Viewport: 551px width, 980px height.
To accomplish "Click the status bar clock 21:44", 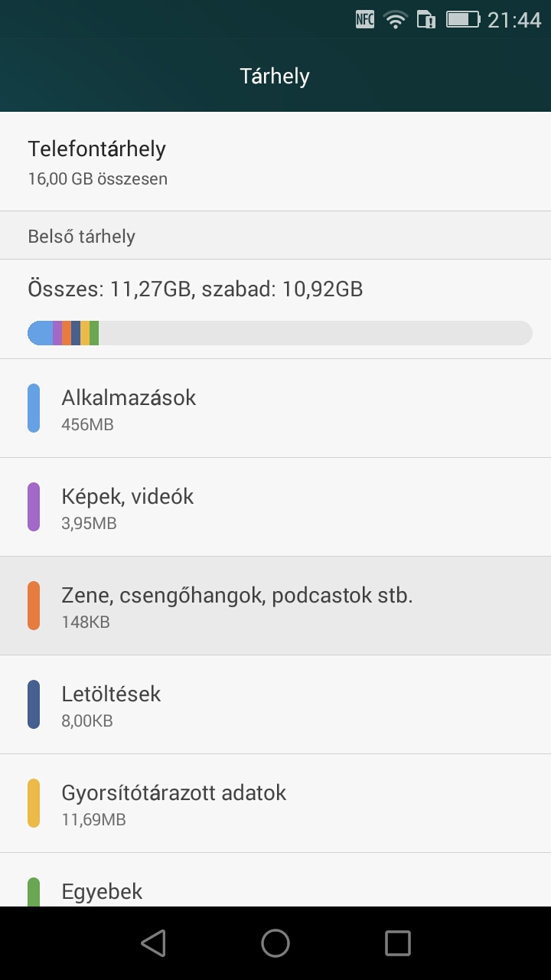I will [514, 20].
